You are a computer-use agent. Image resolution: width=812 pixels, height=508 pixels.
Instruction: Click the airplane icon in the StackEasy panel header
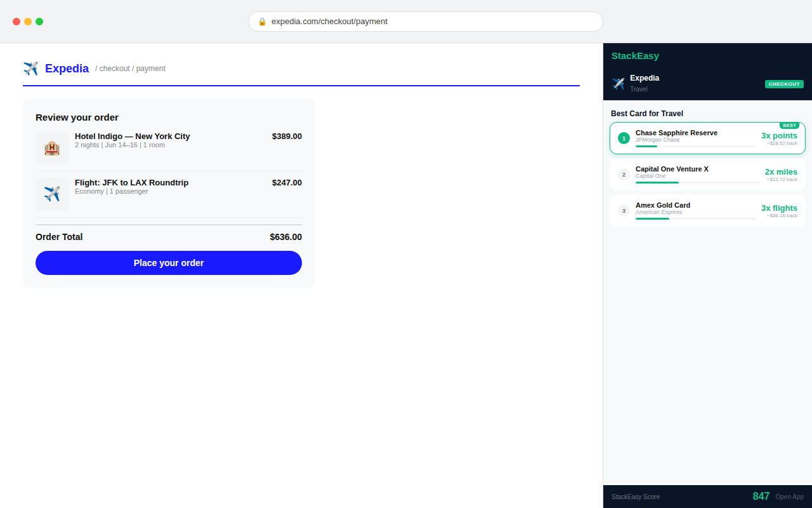(x=618, y=84)
